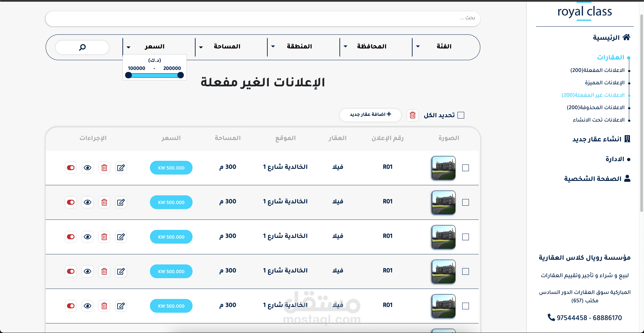The image size is (644, 333).
Task: Go to الاعلانات المحذوفة(200) sidebar item
Action: pyautogui.click(x=596, y=107)
